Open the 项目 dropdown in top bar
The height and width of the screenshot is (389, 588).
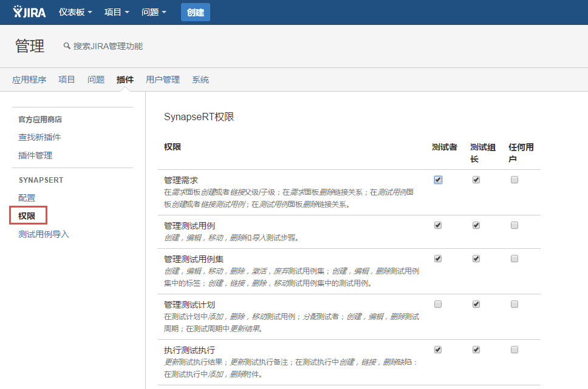click(x=117, y=12)
